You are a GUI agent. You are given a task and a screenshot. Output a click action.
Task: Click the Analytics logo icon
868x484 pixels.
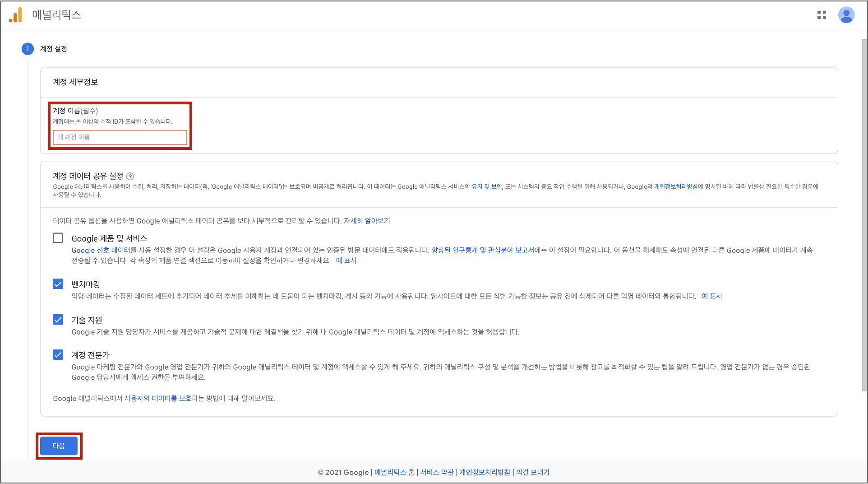pos(15,15)
